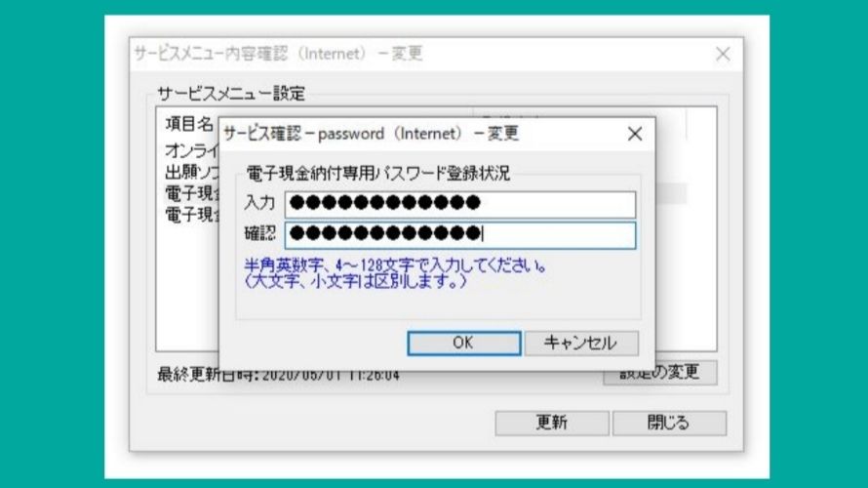Close the サービス確認 password dialog

(x=635, y=134)
